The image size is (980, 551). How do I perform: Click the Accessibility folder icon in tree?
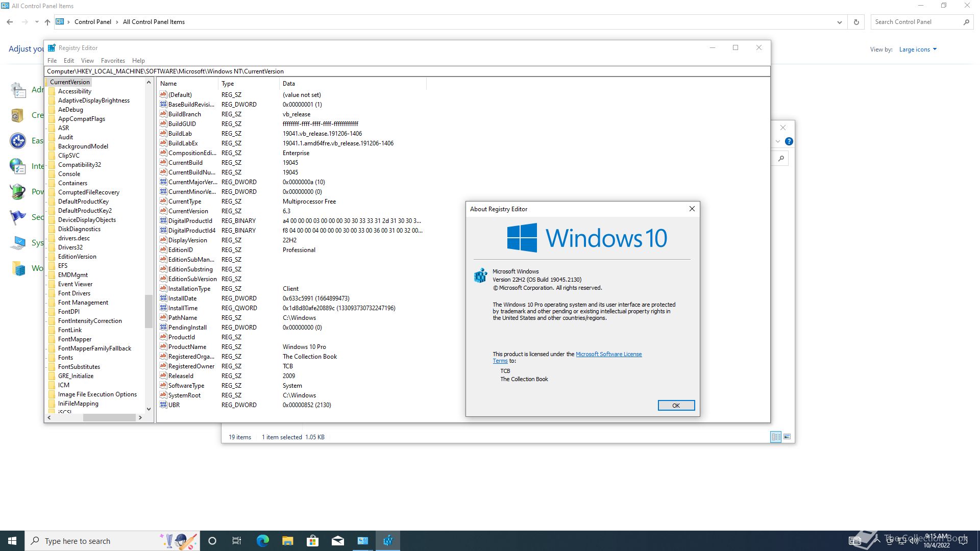(52, 91)
